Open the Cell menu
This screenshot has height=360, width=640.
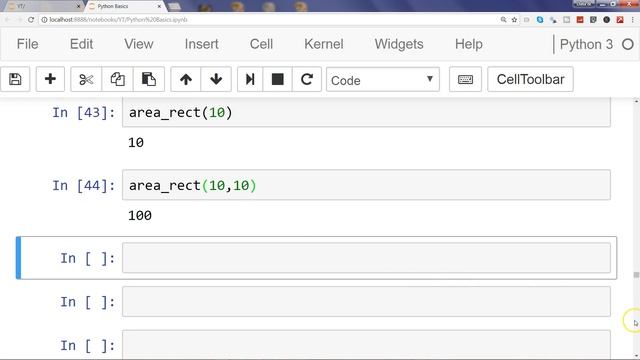[x=261, y=44]
